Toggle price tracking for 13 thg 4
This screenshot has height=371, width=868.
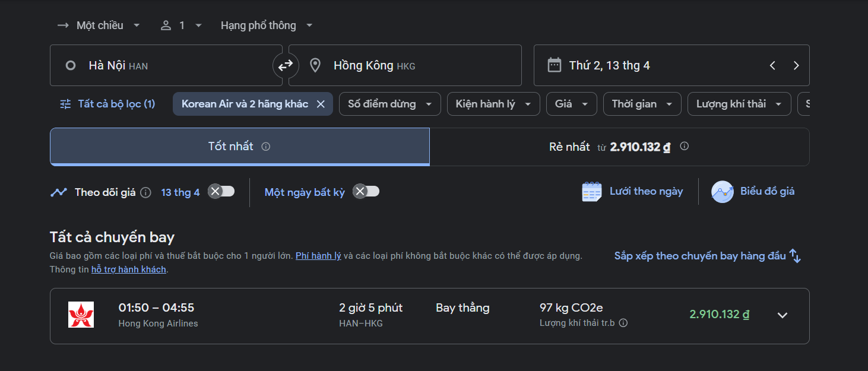tap(221, 191)
